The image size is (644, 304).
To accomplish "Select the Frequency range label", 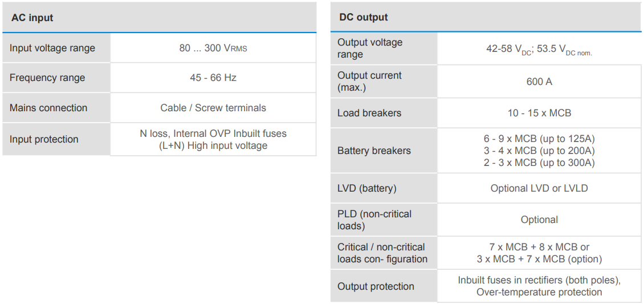I will (x=47, y=78).
